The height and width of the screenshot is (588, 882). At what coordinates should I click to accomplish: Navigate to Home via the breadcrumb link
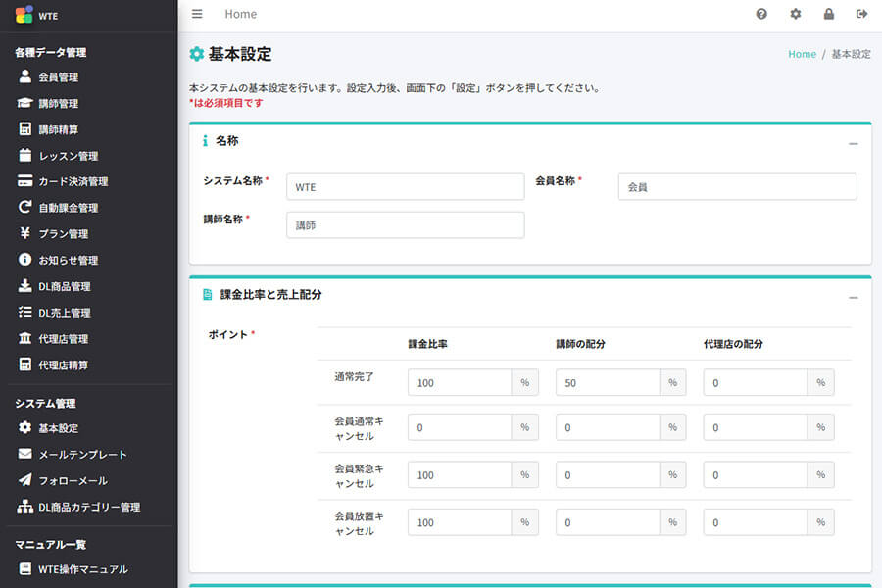(802, 54)
